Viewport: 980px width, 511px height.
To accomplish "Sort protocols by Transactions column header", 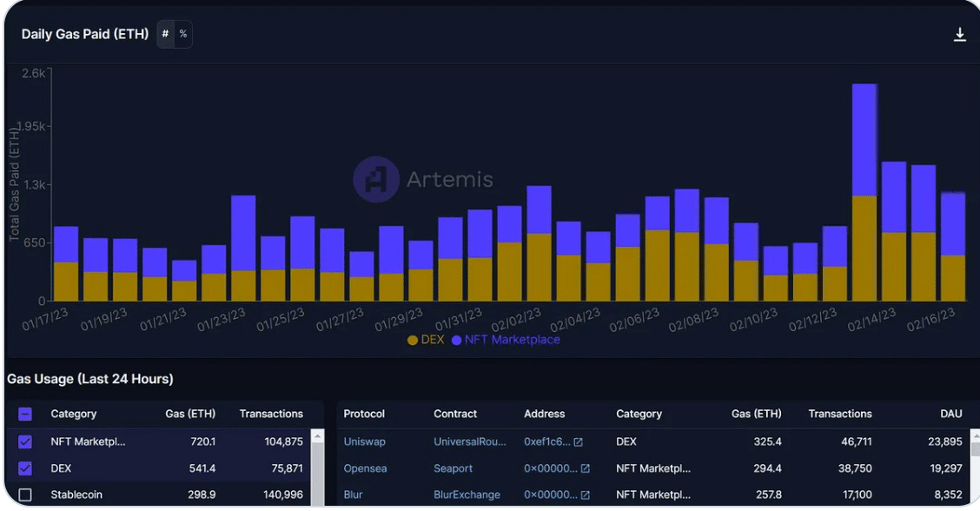I will coord(839,414).
